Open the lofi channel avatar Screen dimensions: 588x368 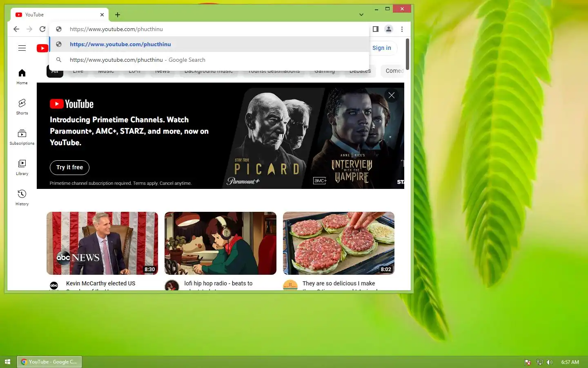(172, 285)
